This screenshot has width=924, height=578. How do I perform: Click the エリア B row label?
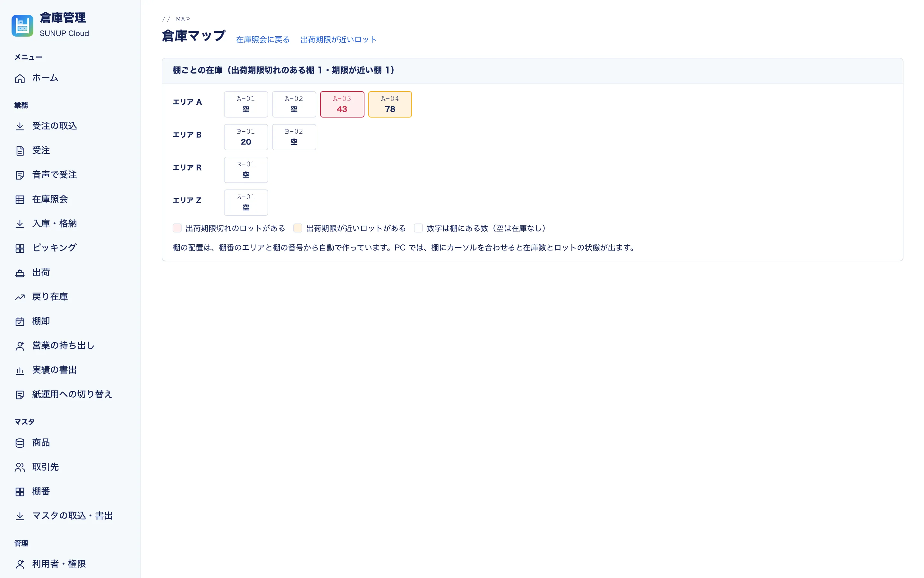click(187, 135)
